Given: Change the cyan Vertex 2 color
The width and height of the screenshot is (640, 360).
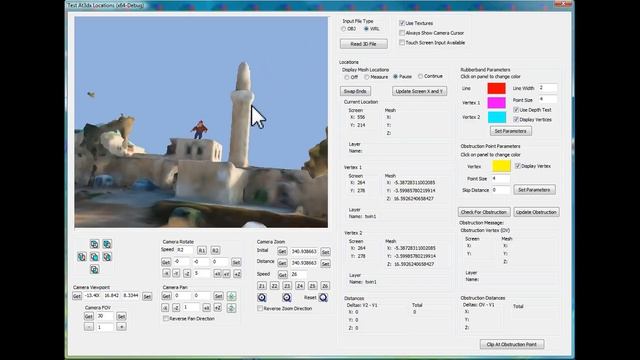Looking at the screenshot, I should point(496,117).
